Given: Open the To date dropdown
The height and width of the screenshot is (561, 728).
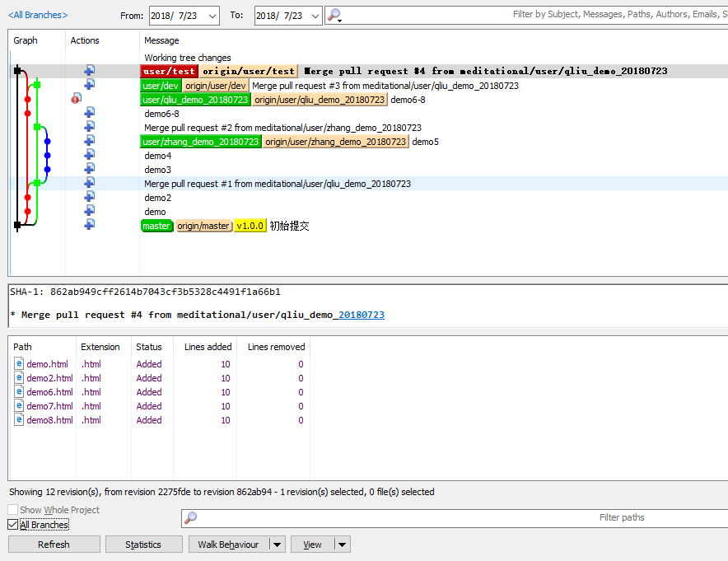Looking at the screenshot, I should click(314, 16).
